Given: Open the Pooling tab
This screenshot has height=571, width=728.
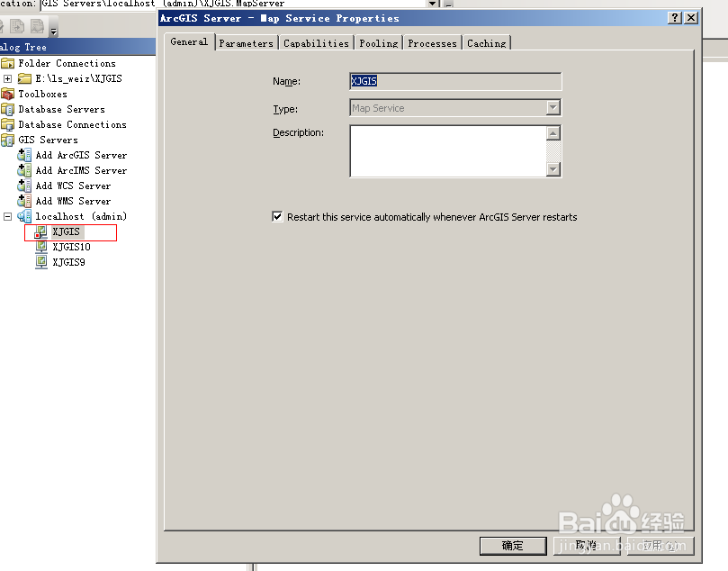Looking at the screenshot, I should coord(379,43).
